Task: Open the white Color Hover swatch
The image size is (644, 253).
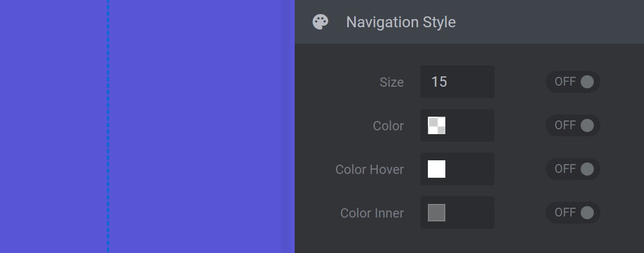Action: [437, 169]
